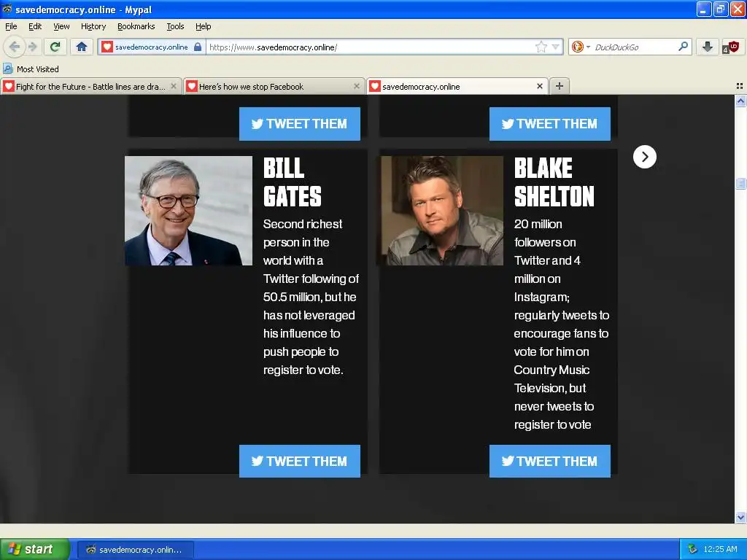Open the Tools menu
Image resolution: width=747 pixels, height=560 pixels.
pyautogui.click(x=175, y=26)
